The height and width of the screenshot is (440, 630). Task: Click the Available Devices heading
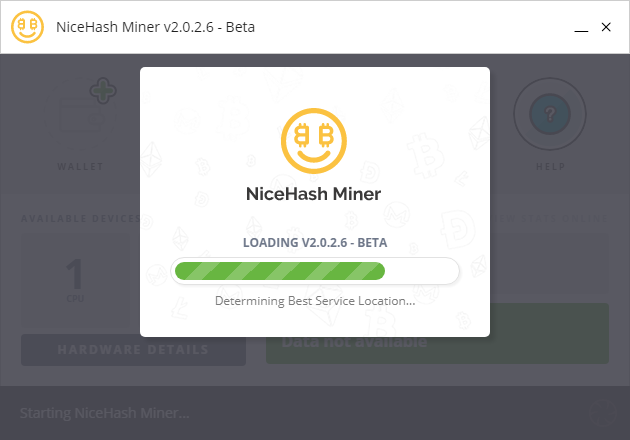click(x=80, y=219)
